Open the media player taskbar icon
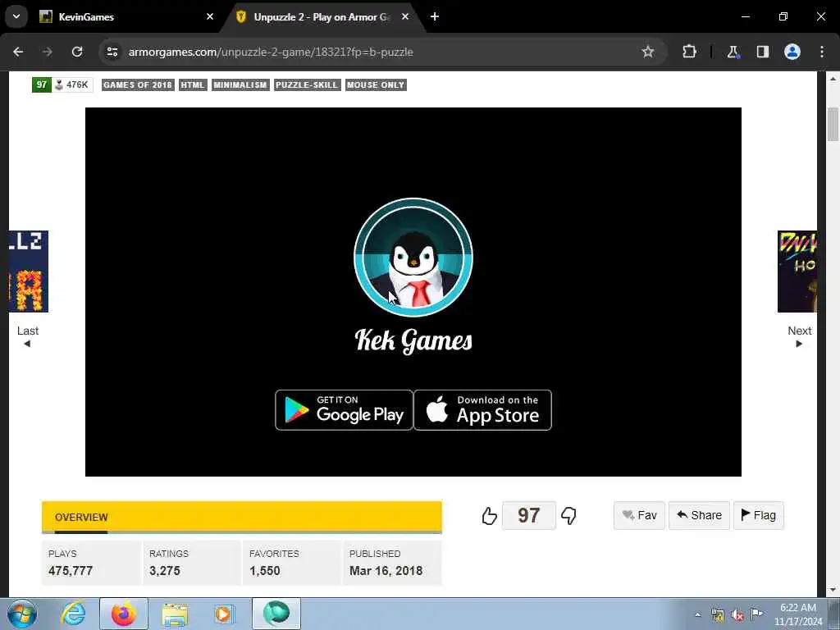 (224, 614)
